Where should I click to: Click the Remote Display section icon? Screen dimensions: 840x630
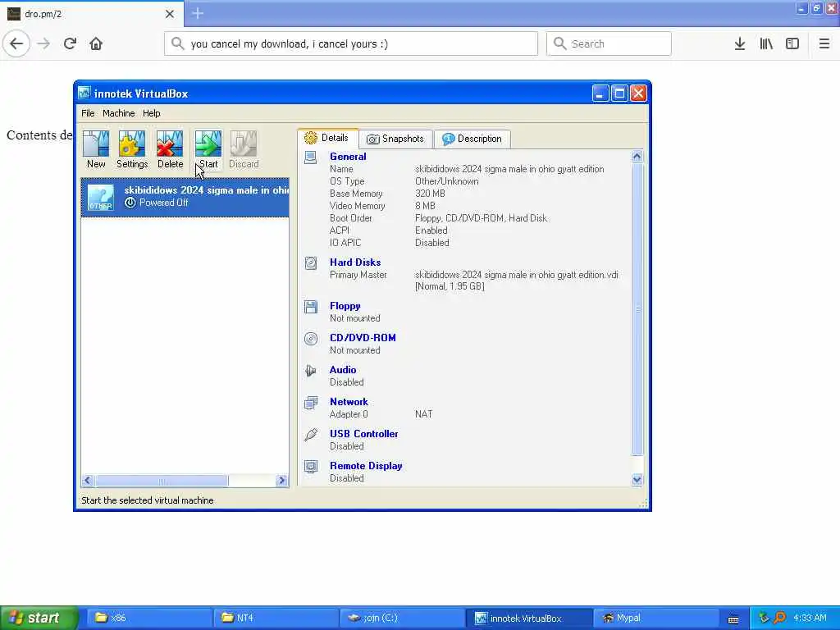click(x=311, y=467)
